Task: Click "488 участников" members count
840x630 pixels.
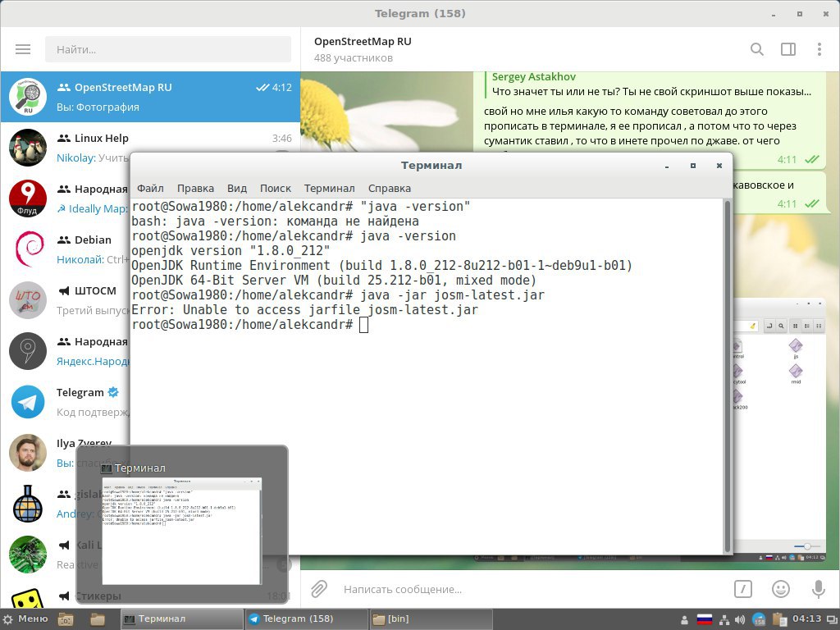Action: (354, 58)
